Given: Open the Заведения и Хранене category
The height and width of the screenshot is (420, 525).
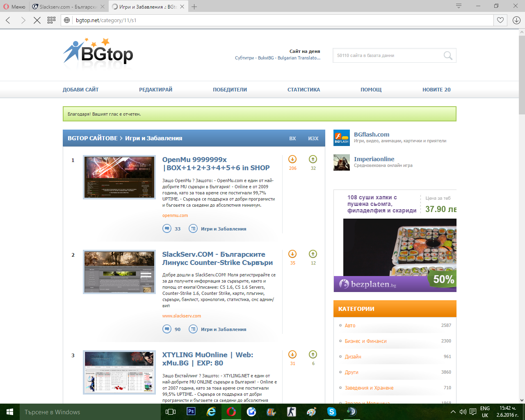Looking at the screenshot, I should [x=369, y=388].
